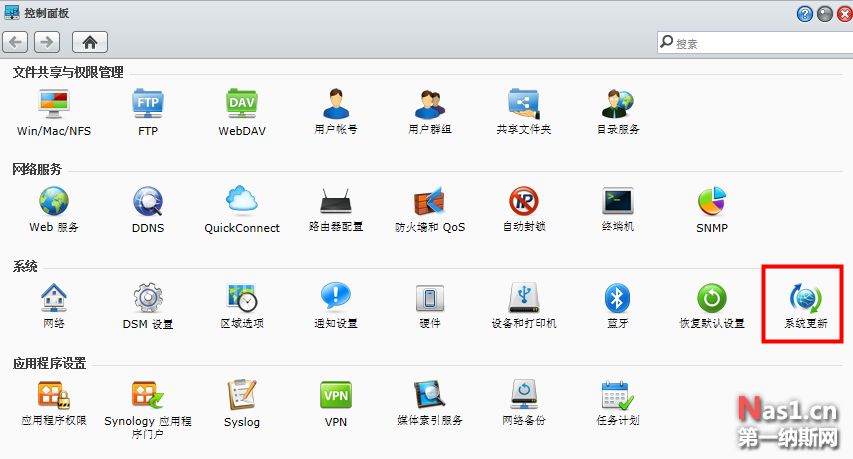The height and width of the screenshot is (459, 853).
Task: Close the 控制面板 control panel window
Action: [x=845, y=14]
